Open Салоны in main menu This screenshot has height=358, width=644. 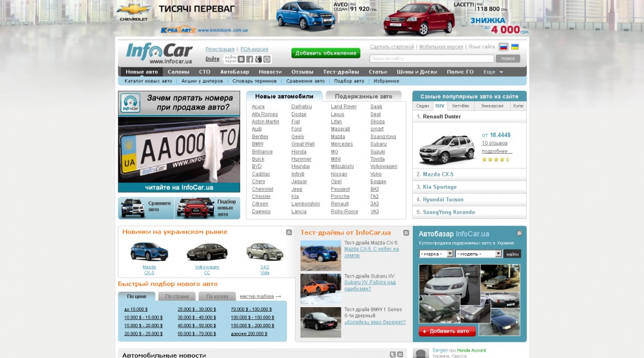(178, 72)
